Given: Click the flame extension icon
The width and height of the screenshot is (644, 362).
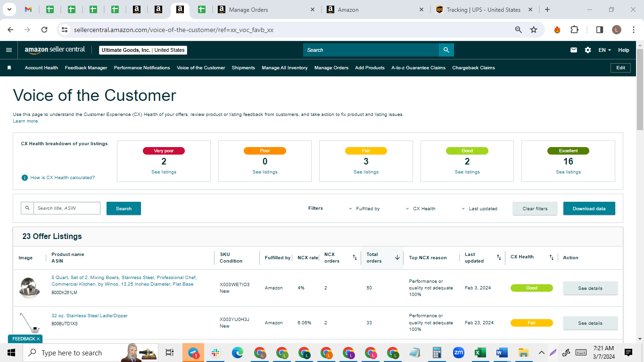Looking at the screenshot, I should pos(557,30).
